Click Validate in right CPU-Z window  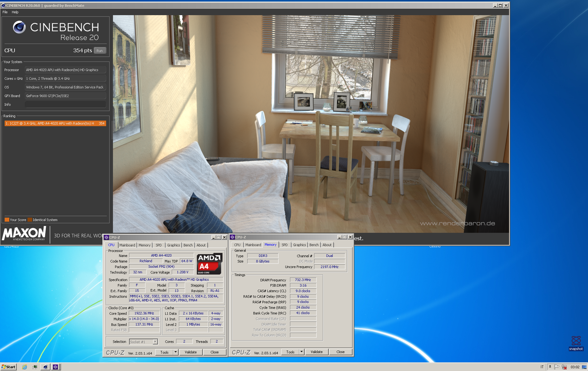tap(317, 352)
